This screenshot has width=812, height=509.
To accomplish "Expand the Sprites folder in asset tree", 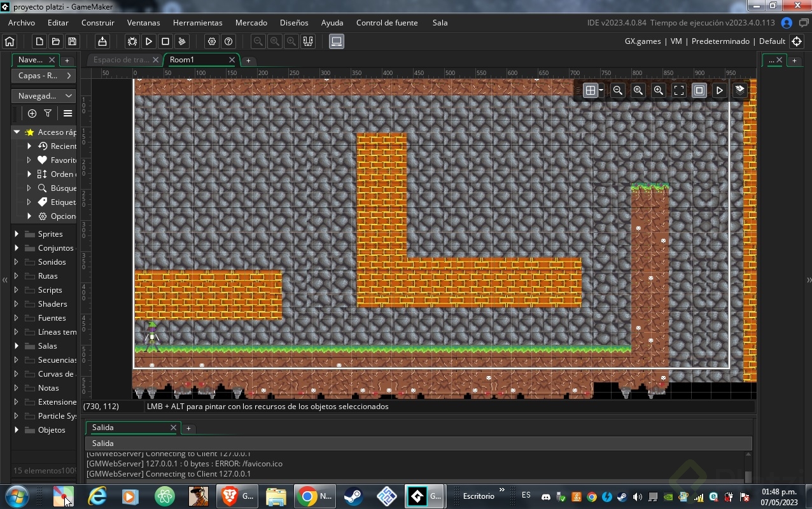I will tap(17, 234).
